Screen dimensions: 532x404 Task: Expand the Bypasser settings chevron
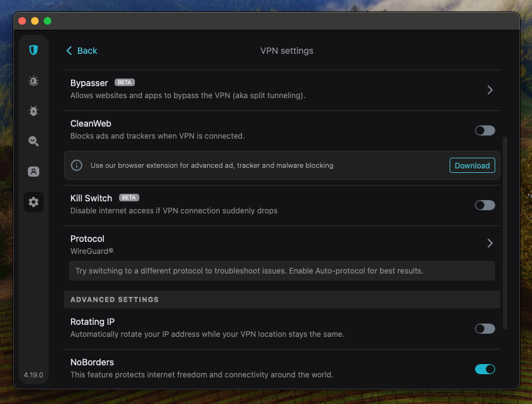click(490, 90)
